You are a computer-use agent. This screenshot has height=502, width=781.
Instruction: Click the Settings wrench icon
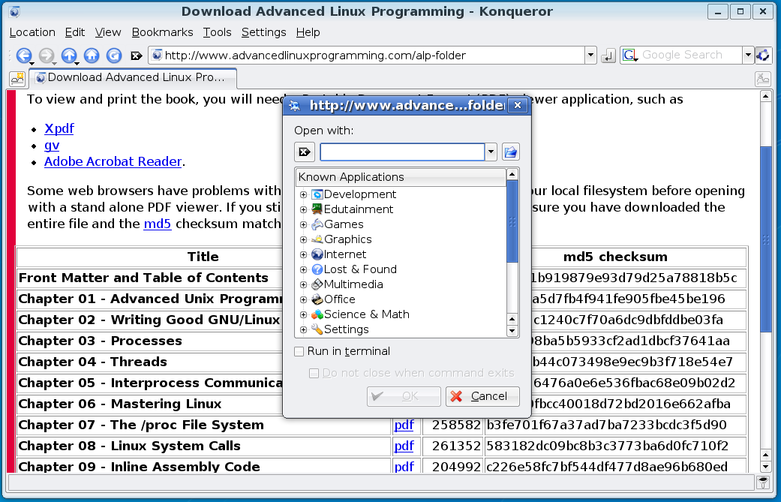pos(317,329)
